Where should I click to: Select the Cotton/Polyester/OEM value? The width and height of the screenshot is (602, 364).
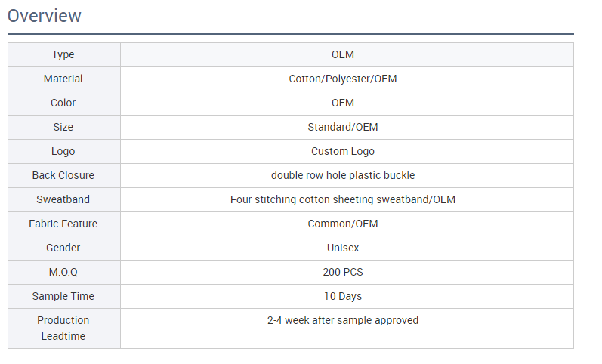pos(342,79)
